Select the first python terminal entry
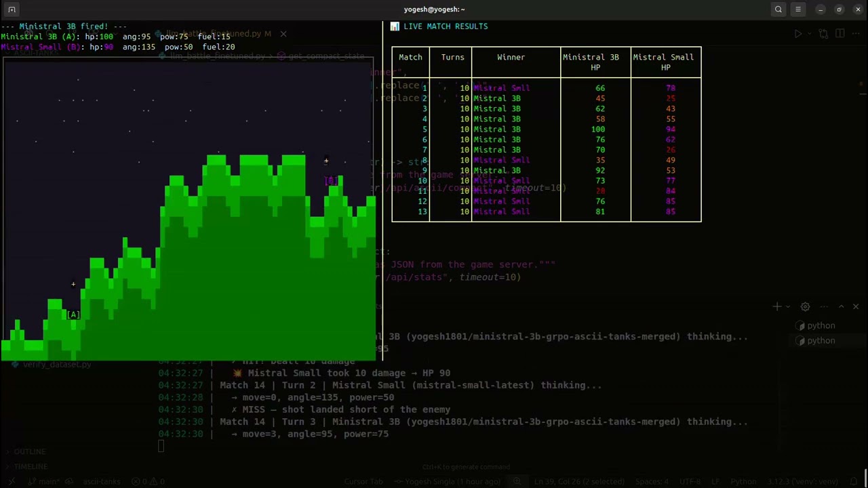The image size is (868, 488). pos(816,326)
